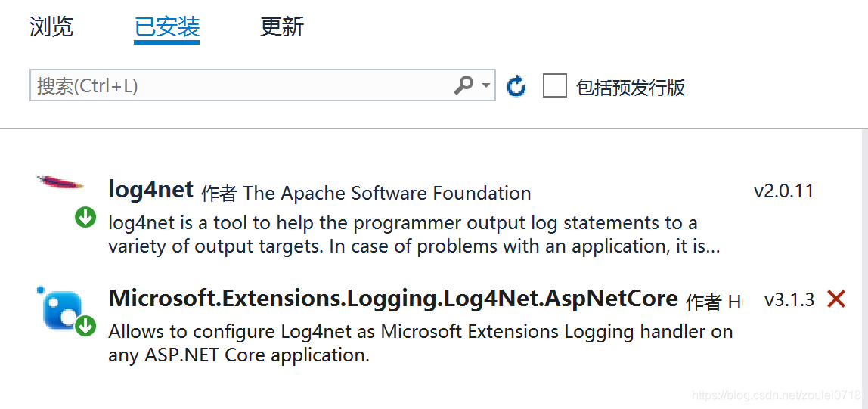Go to the 更新 tab

(x=282, y=26)
